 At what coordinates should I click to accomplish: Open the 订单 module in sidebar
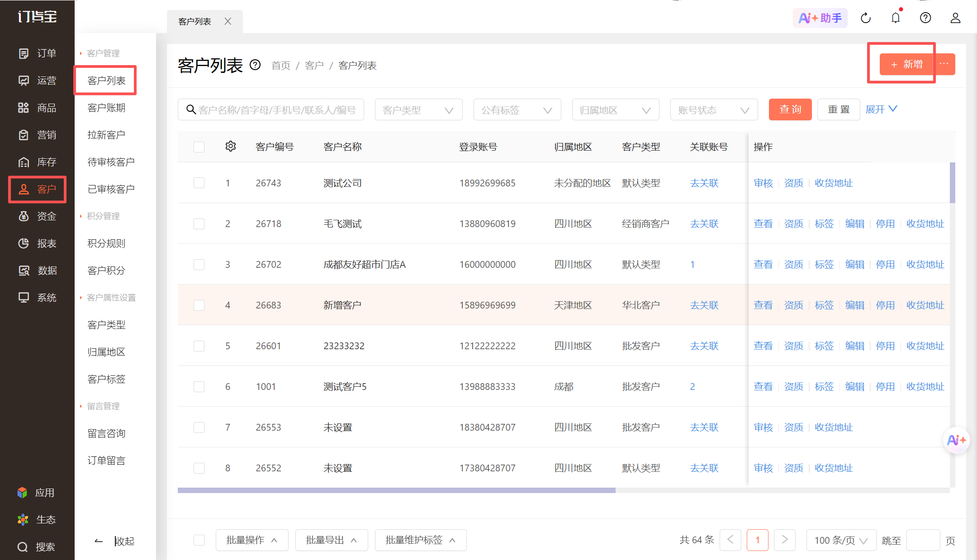tap(37, 53)
